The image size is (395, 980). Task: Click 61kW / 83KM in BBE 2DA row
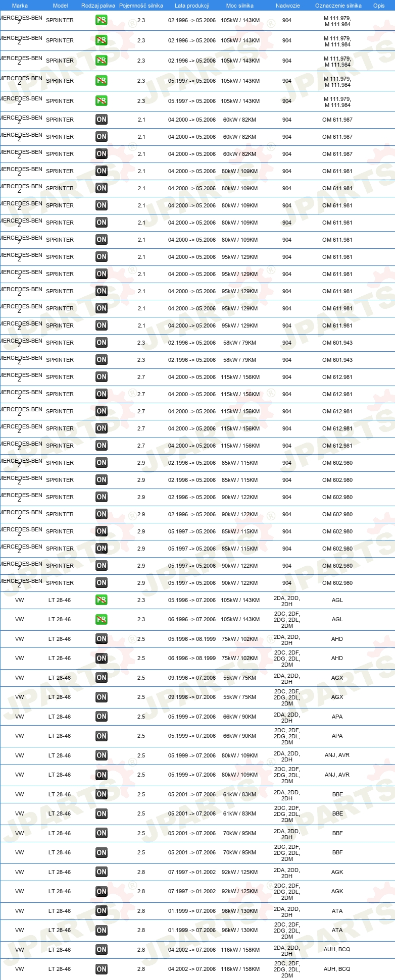pos(240,794)
